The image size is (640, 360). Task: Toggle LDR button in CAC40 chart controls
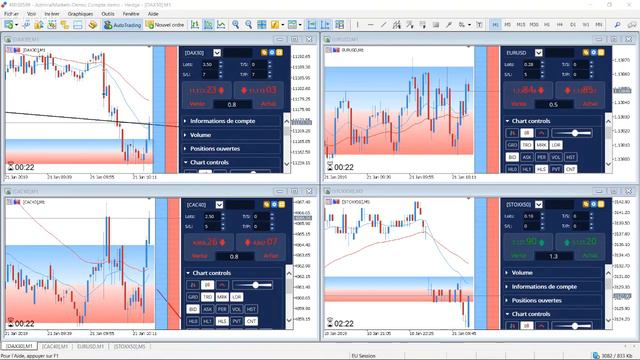[x=237, y=297]
